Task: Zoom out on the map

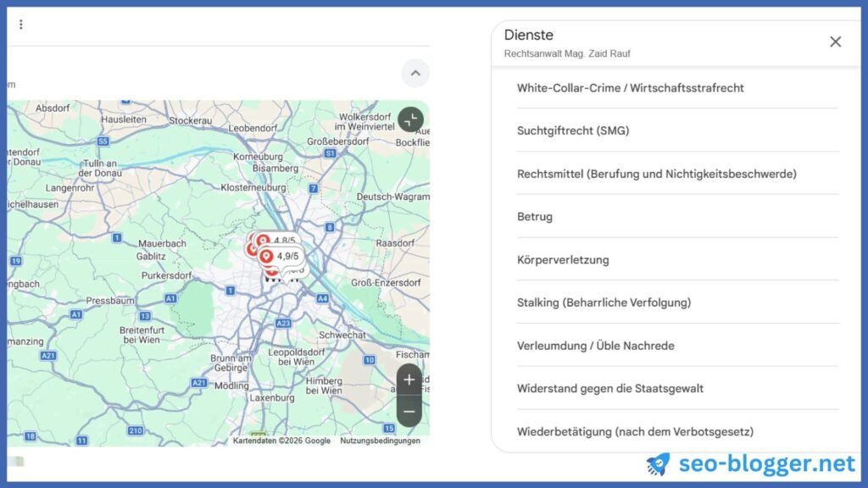Action: [409, 412]
